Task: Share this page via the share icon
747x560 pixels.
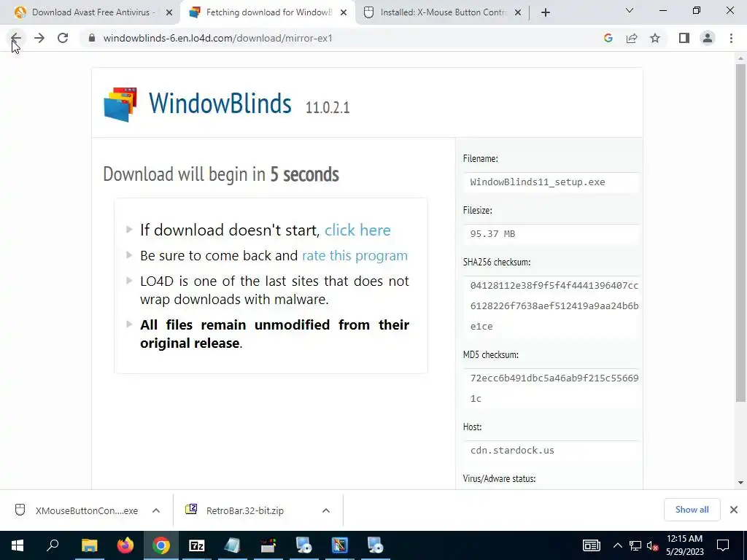Action: click(x=632, y=38)
